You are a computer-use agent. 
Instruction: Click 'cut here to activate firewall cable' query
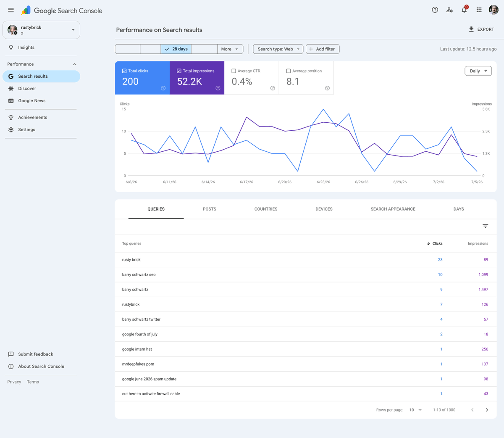[151, 394]
